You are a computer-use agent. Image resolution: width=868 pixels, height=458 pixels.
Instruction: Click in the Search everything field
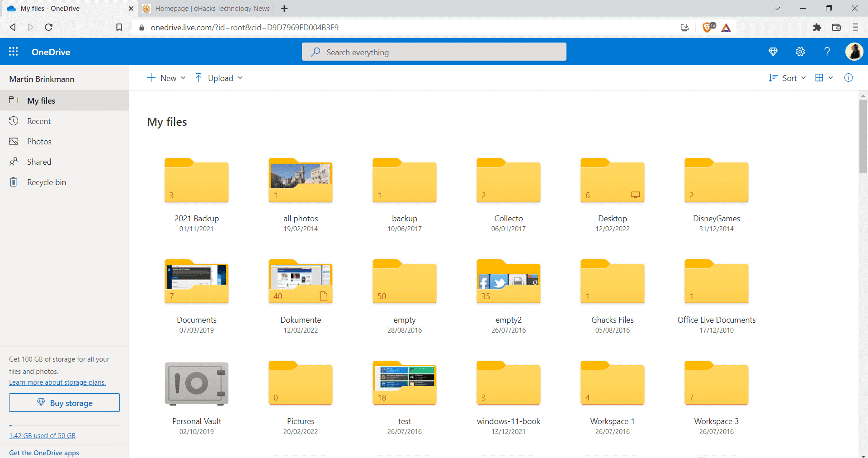coord(434,52)
